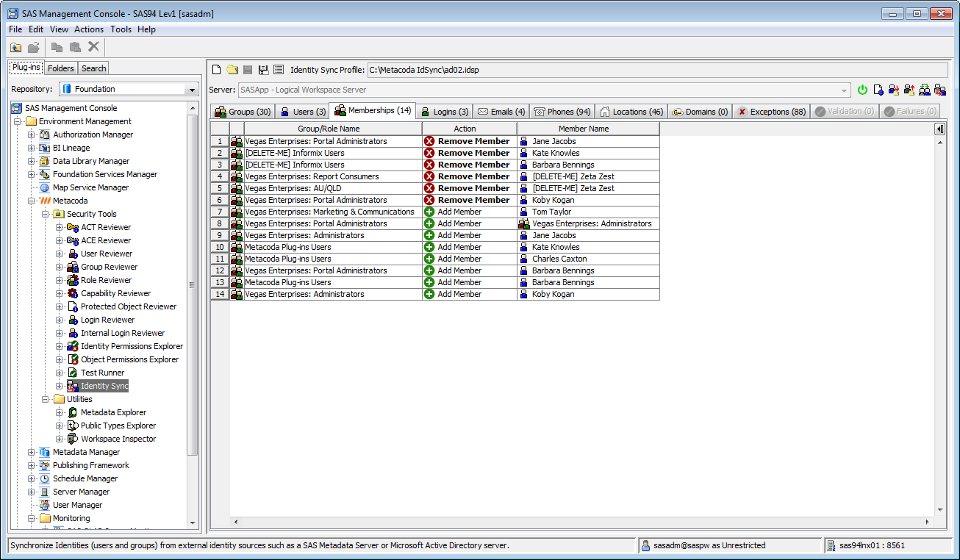Expand the Server Manager node
The height and width of the screenshot is (560, 960).
[x=31, y=492]
